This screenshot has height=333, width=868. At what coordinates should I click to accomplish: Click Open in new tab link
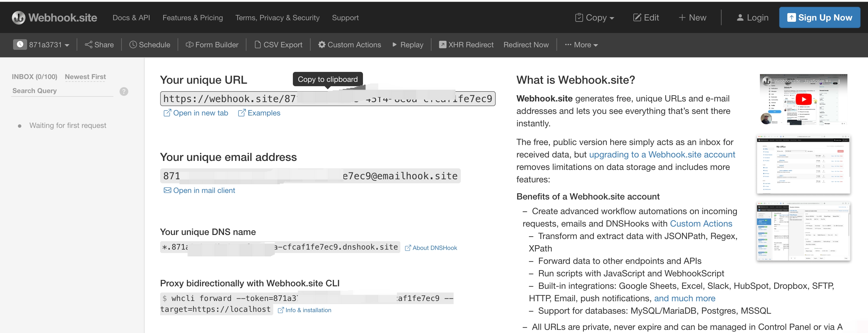pos(196,113)
